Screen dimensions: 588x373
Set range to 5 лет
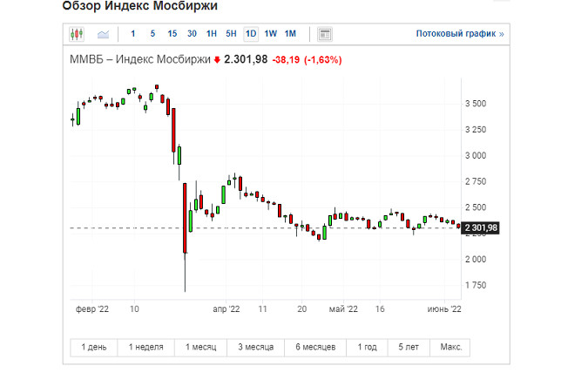(x=409, y=347)
